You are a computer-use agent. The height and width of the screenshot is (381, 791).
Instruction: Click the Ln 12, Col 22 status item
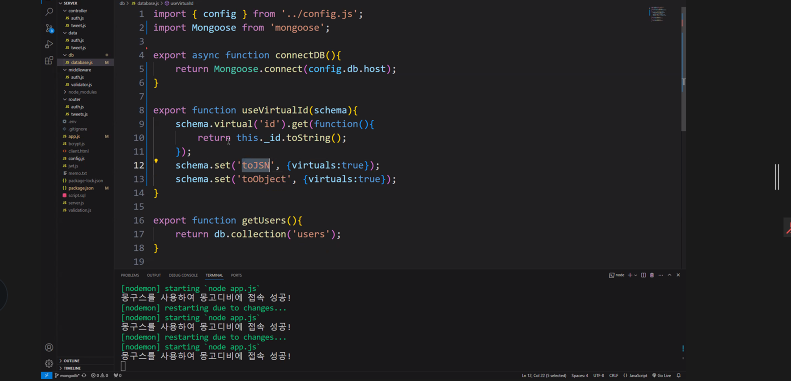coord(544,375)
